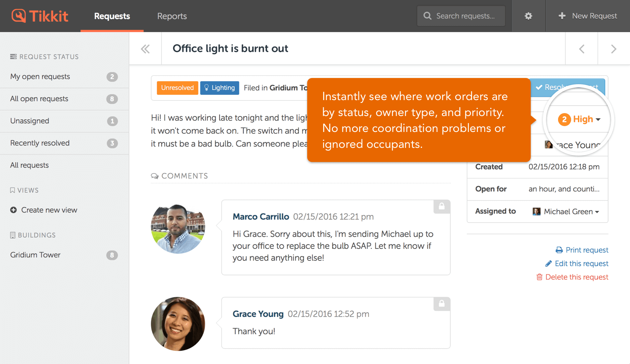The height and width of the screenshot is (364, 630).
Task: Click the trash icon beside Delete this request
Action: [539, 277]
